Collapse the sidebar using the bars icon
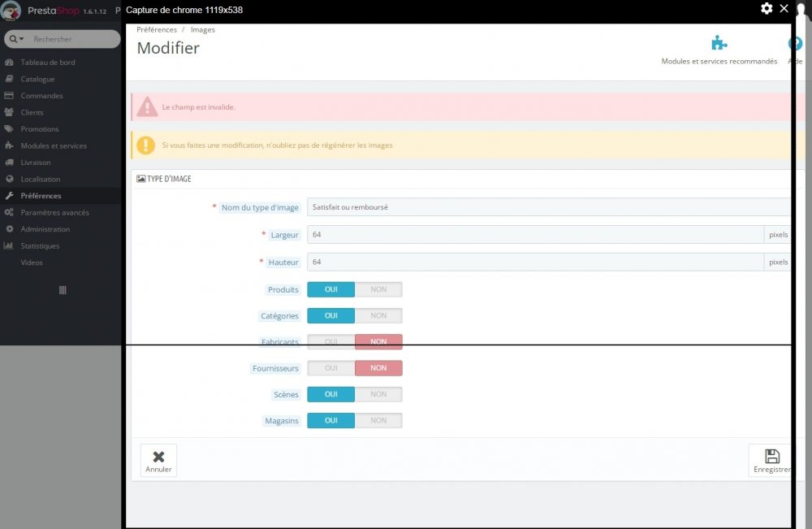This screenshot has width=812, height=529. (63, 290)
